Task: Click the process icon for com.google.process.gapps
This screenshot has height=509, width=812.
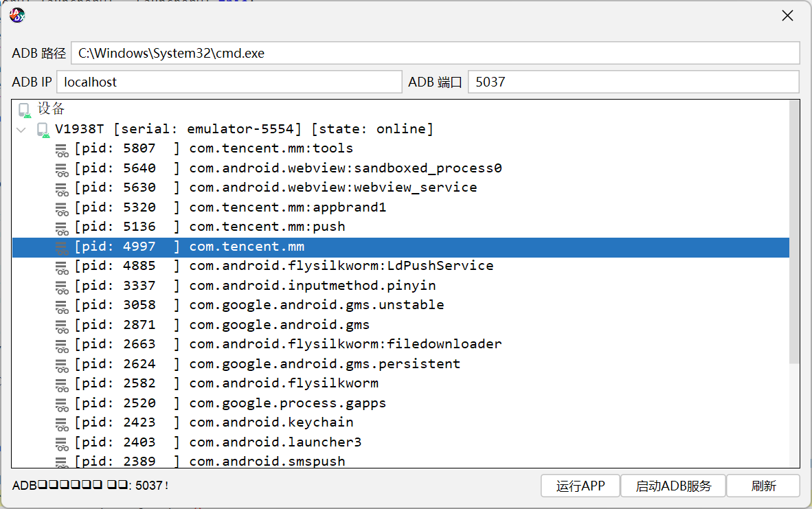Action: pyautogui.click(x=62, y=404)
